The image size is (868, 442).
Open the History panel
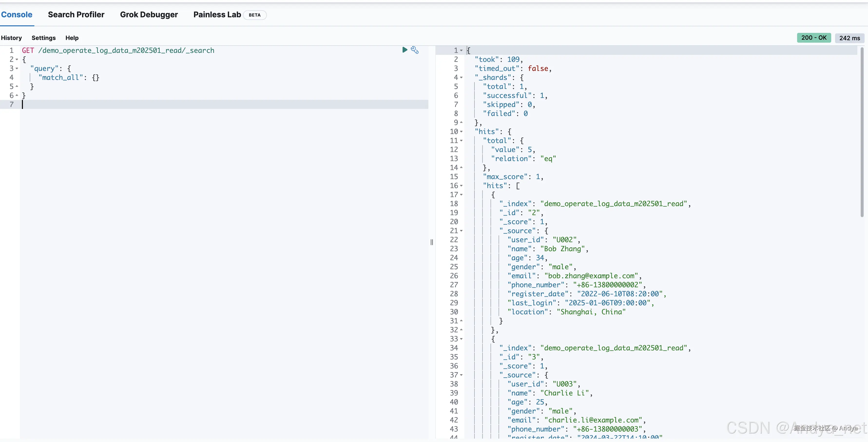pyautogui.click(x=11, y=38)
